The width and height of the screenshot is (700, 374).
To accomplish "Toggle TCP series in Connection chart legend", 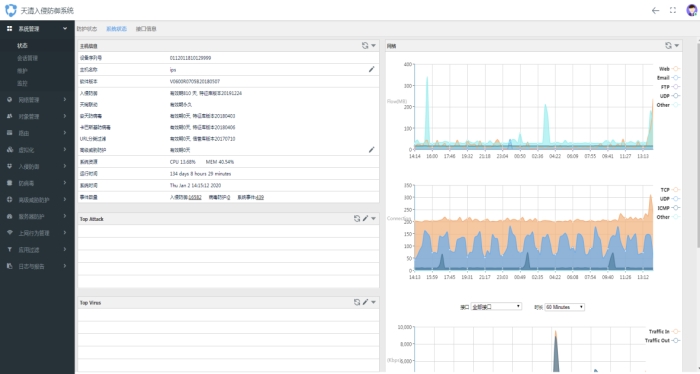I will tap(670, 190).
